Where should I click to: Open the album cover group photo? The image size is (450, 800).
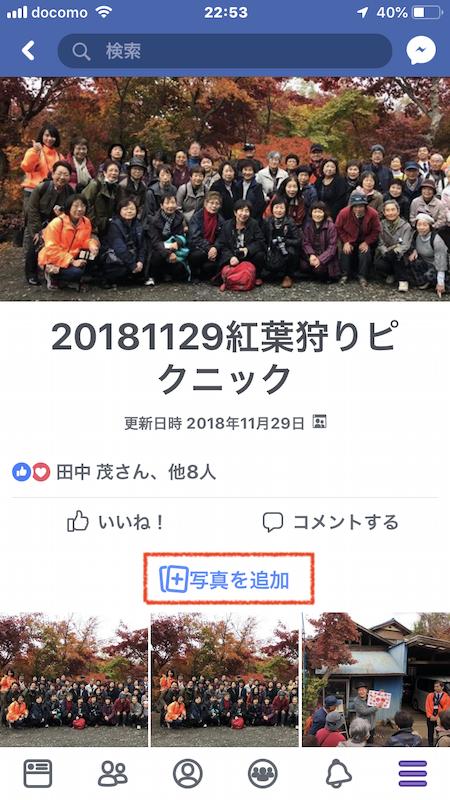pos(225,189)
